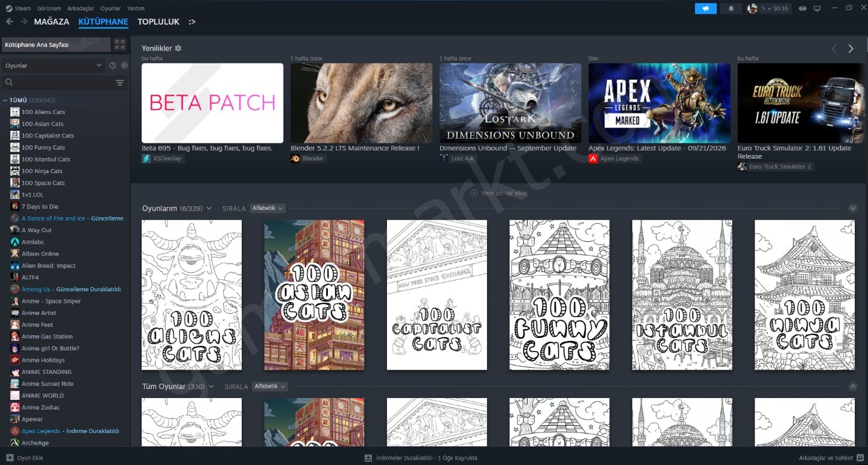Open the downloads icon in bottom bar

pyautogui.click(x=368, y=458)
